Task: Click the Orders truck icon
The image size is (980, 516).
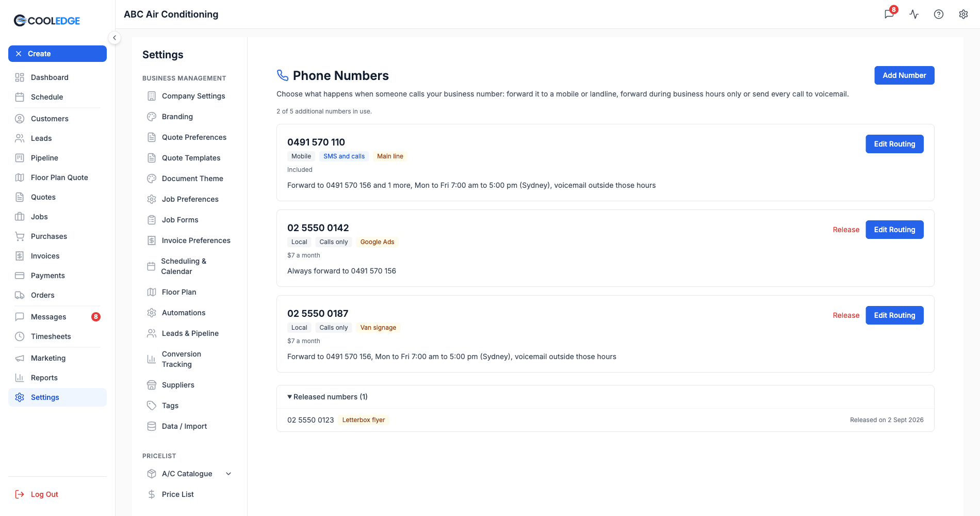Action: 20,295
